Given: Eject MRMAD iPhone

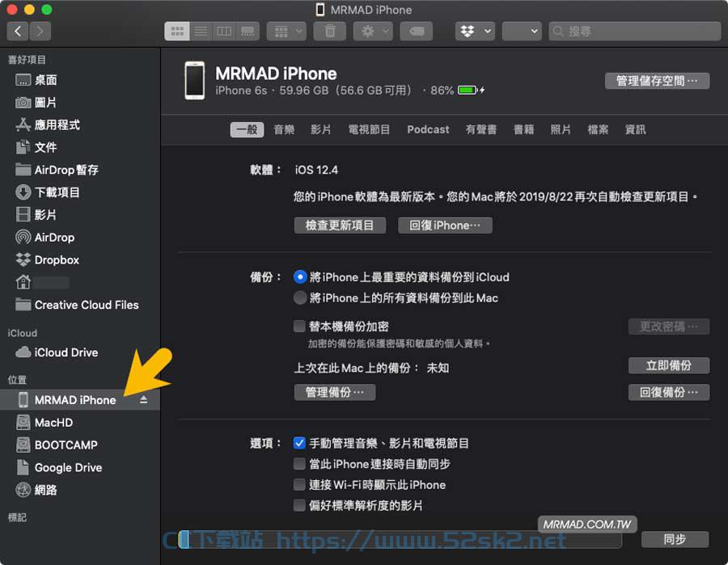Looking at the screenshot, I should coord(143,399).
